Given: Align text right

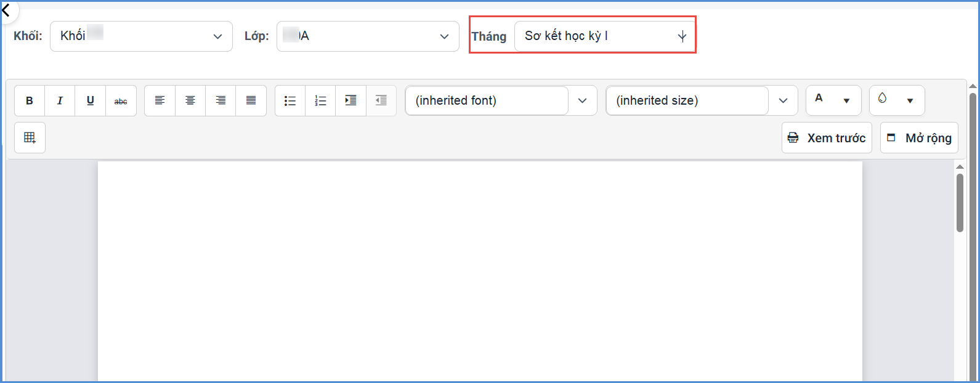Looking at the screenshot, I should click(221, 101).
